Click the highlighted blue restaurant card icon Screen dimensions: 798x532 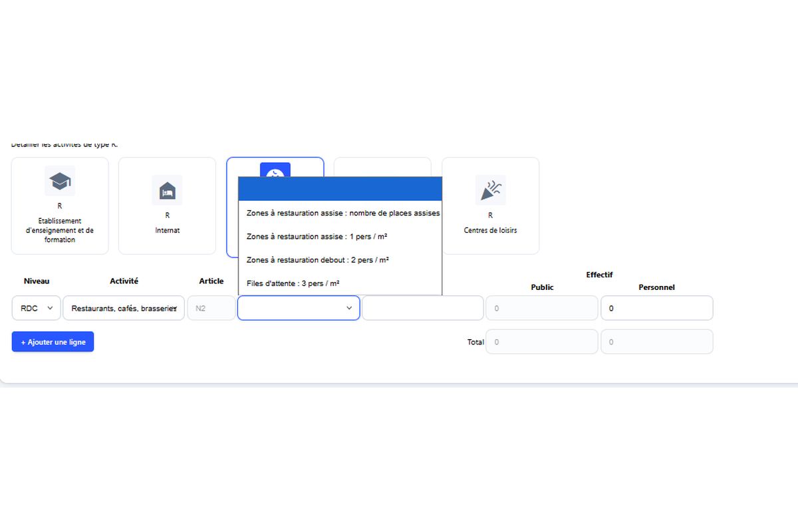point(275,169)
